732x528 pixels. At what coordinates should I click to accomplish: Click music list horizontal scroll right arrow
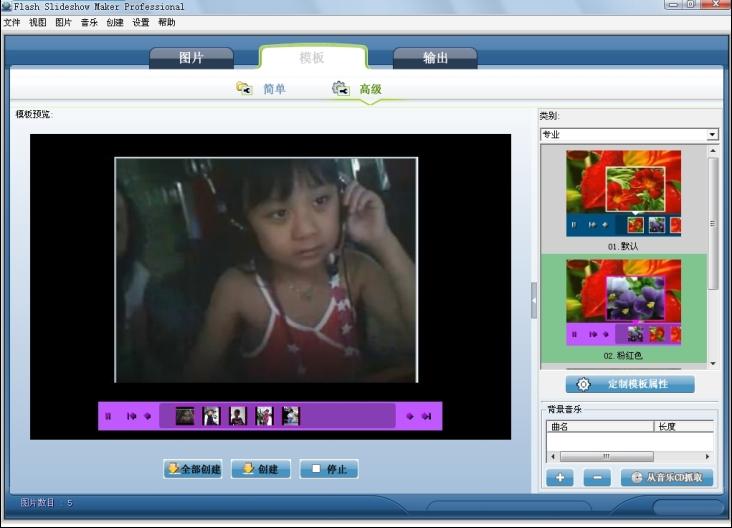[x=708, y=456]
